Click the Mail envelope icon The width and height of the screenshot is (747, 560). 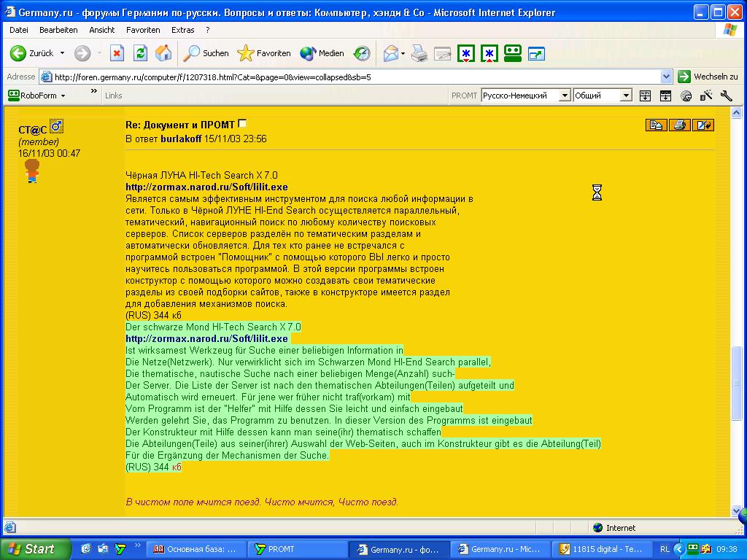391,53
